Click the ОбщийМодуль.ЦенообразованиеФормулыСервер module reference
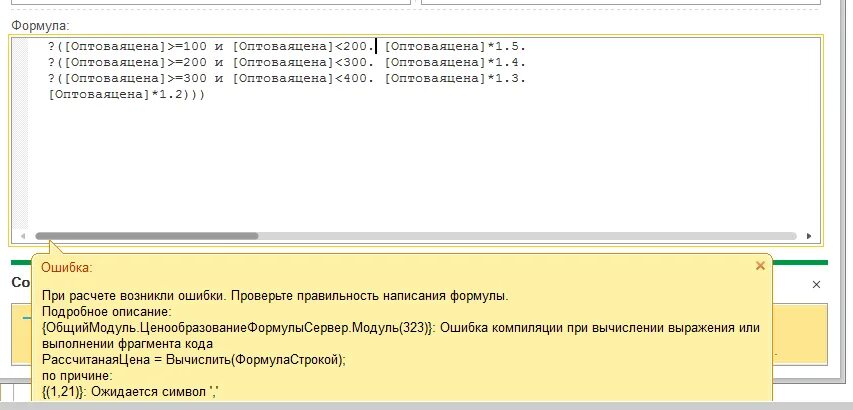Image resolution: width=853 pixels, height=410 pixels. pyautogui.click(x=237, y=328)
